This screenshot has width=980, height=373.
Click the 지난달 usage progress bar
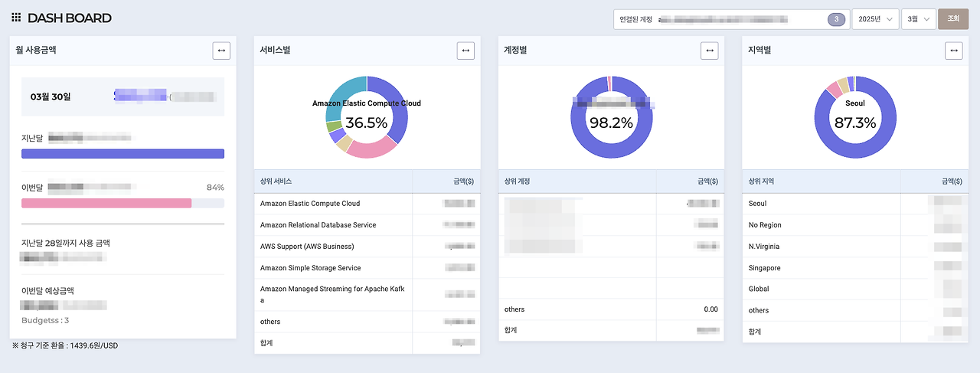tap(122, 154)
